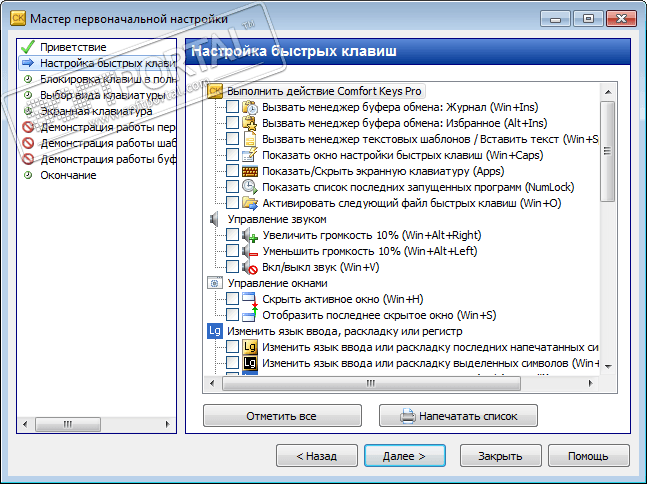Viewport: 647px width, 484px height.
Task: Check the recent programs list (NumLock) box
Action: 232,187
